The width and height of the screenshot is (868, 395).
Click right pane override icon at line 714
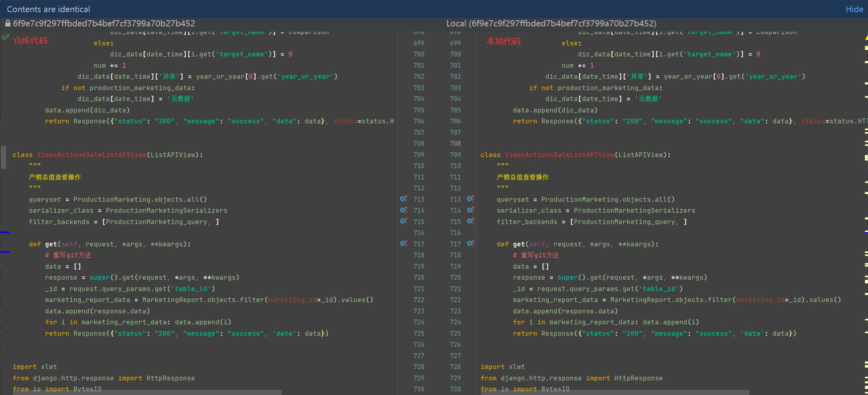(470, 210)
